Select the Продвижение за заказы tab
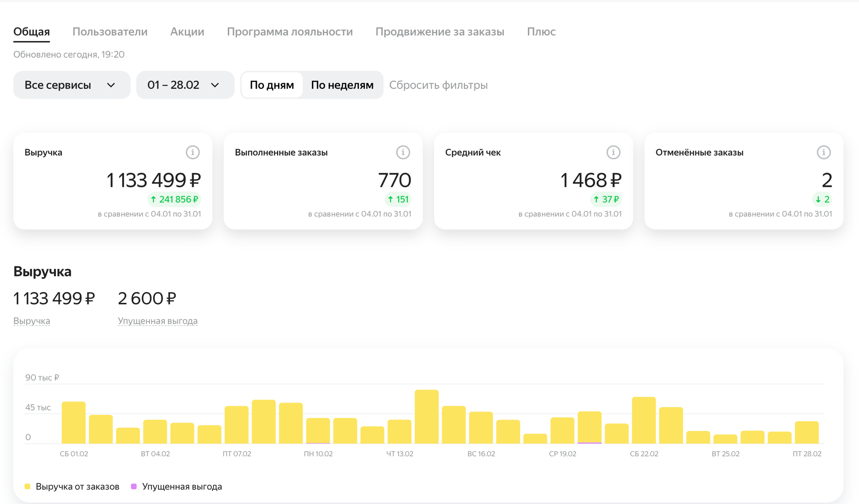 tap(440, 32)
